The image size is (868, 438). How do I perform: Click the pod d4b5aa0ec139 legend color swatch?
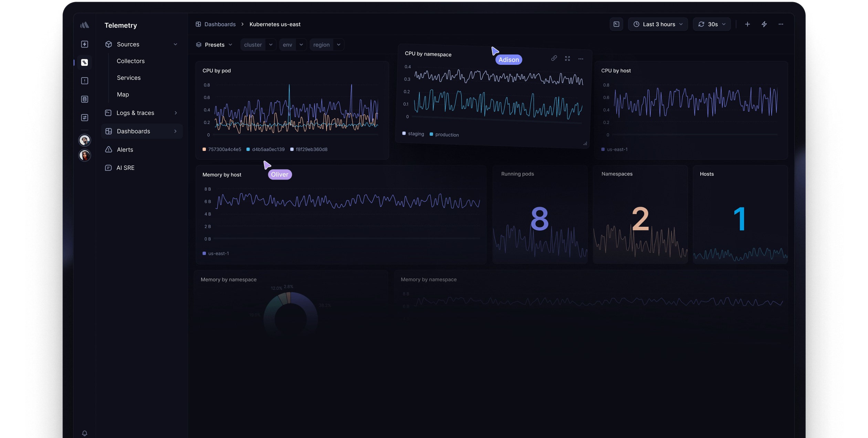(248, 149)
